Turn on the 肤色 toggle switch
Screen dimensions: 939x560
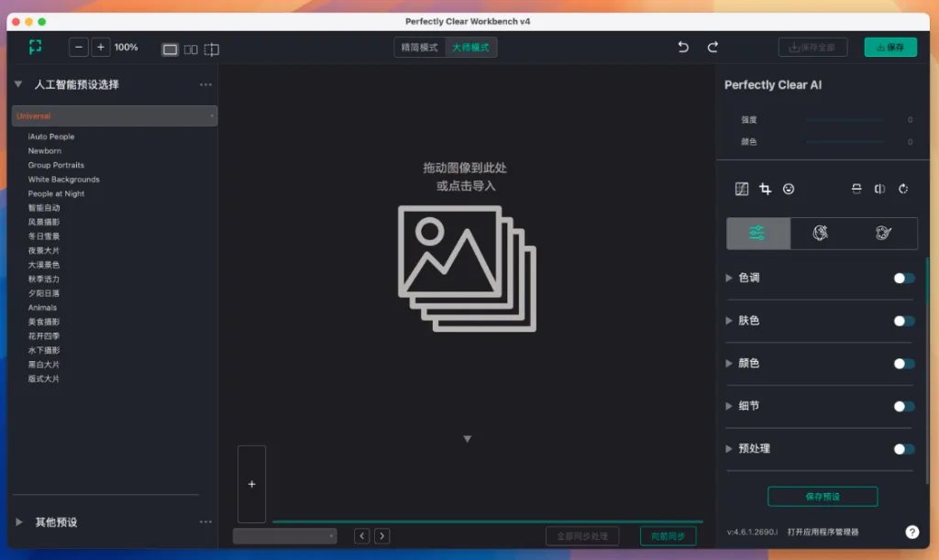(x=904, y=321)
